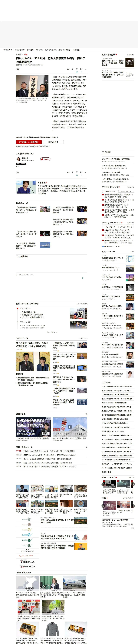The height and width of the screenshot is (644, 138).
Task: Select 昨日のトップ5 ranking tab
Action: [x=126, y=191]
